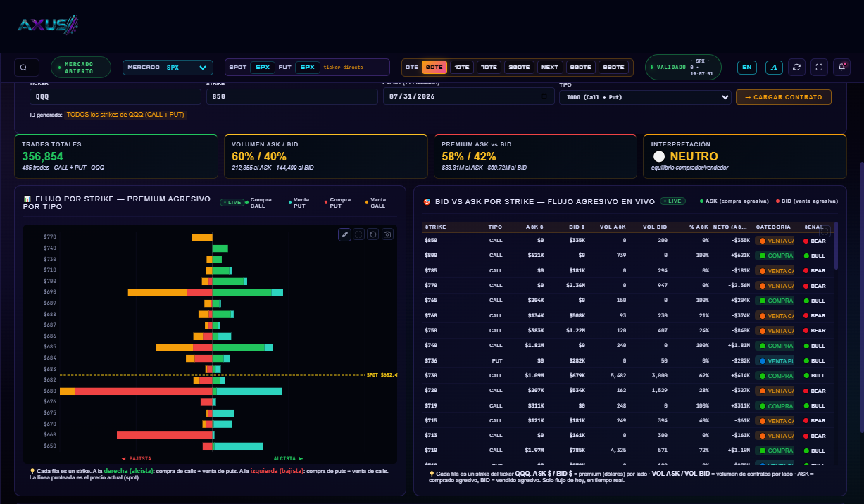
Task: Click the VALIDADO status pill
Action: point(682,68)
